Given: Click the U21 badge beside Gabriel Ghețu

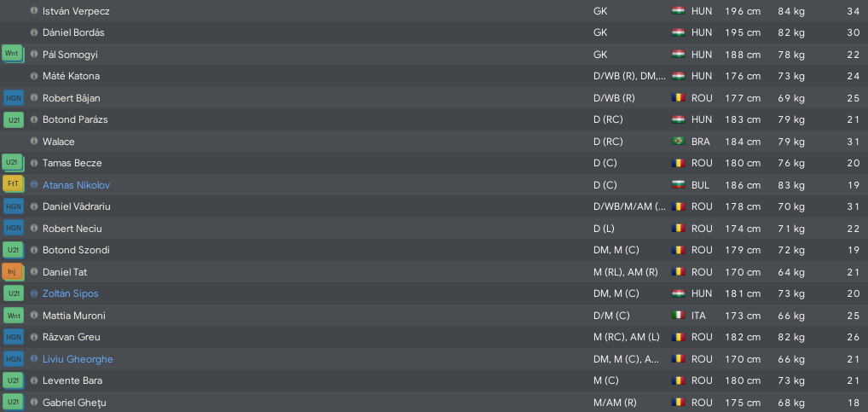Looking at the screenshot, I should pyautogui.click(x=14, y=403).
